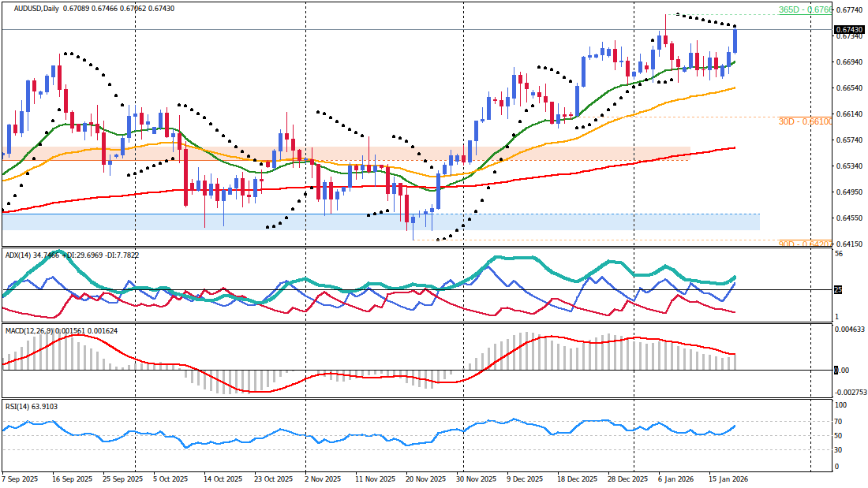The width and height of the screenshot is (868, 488).
Task: Click the ADX 56 scale value
Action: pos(838,254)
